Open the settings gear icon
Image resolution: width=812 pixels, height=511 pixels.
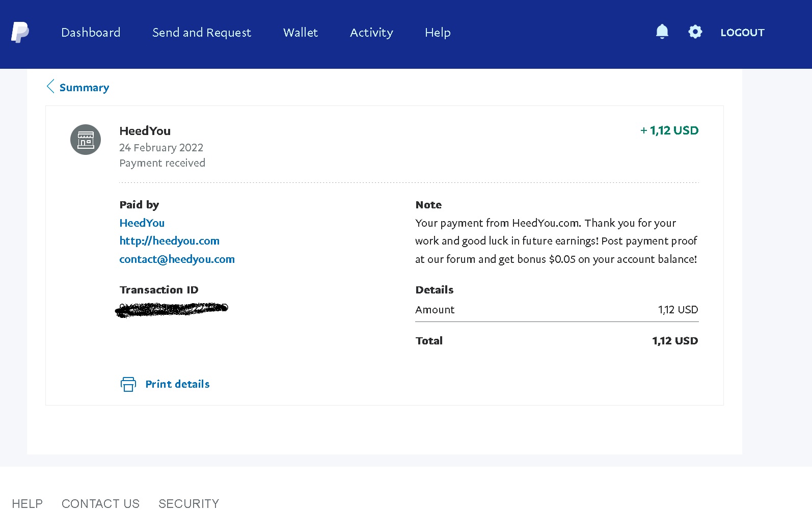click(x=695, y=32)
